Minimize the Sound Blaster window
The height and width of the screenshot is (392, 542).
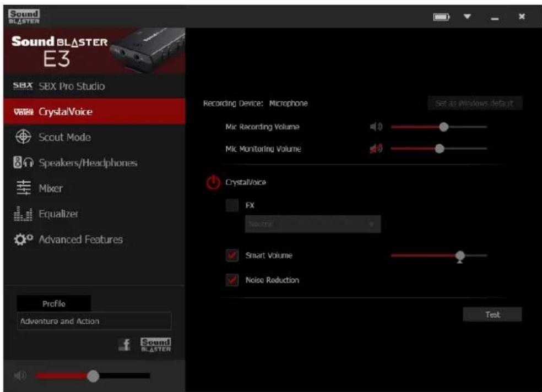pyautogui.click(x=495, y=19)
